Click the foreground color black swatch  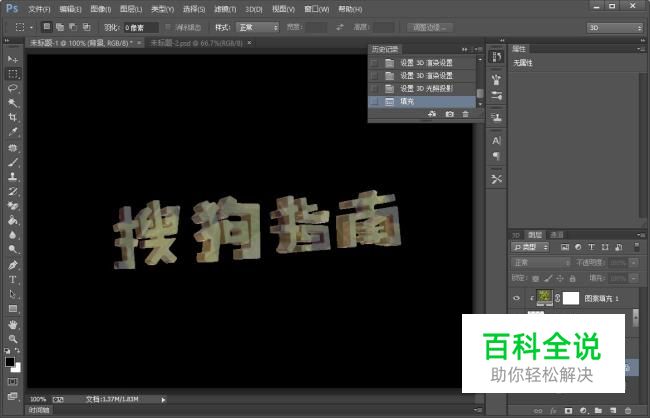(x=10, y=362)
